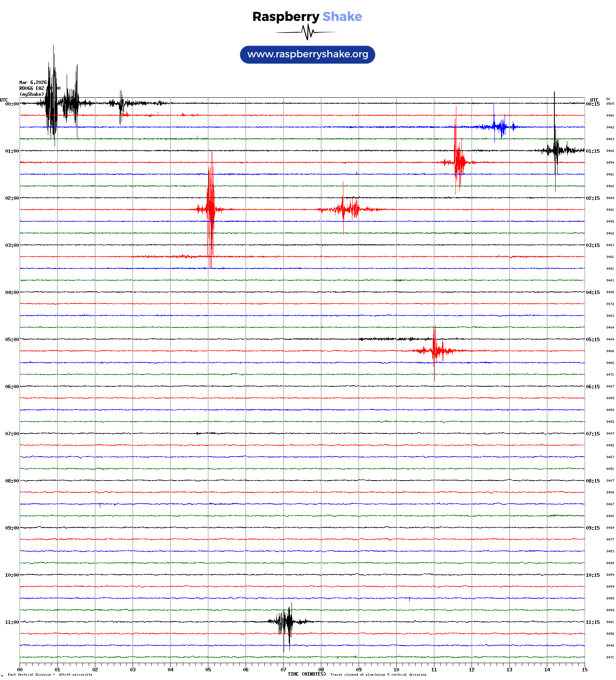The image size is (616, 680).
Task: Click the tall red spike near minute 05
Action: (211, 209)
